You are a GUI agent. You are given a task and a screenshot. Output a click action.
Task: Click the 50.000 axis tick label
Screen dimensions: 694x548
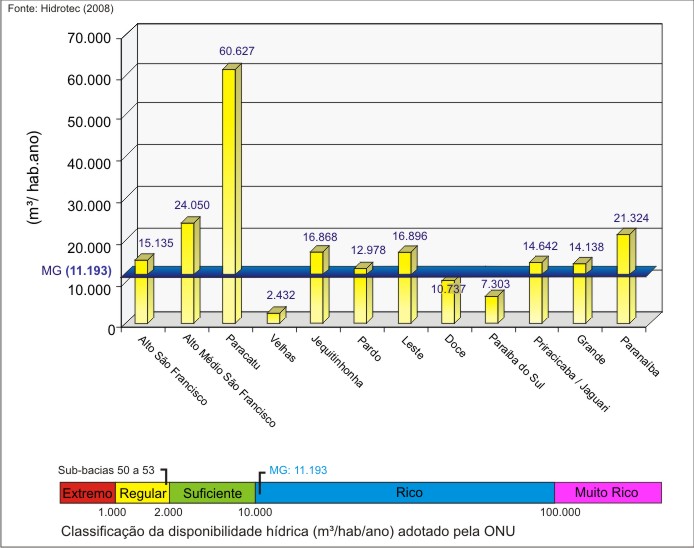(x=89, y=122)
